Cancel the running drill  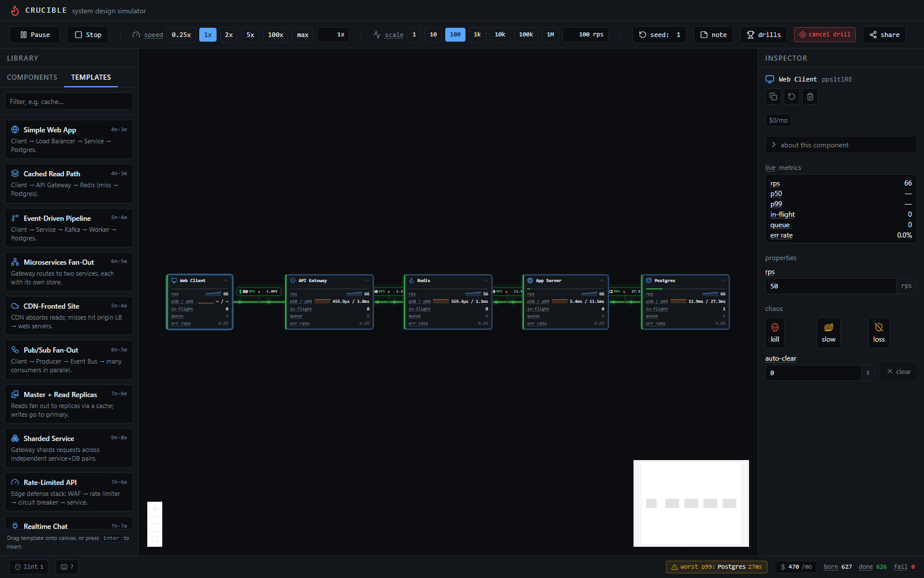coord(825,35)
